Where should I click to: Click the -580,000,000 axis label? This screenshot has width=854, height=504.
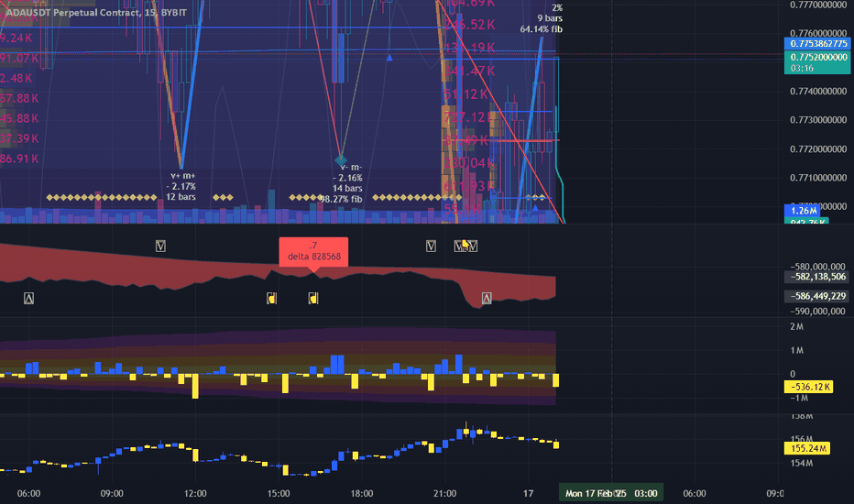pos(817,267)
